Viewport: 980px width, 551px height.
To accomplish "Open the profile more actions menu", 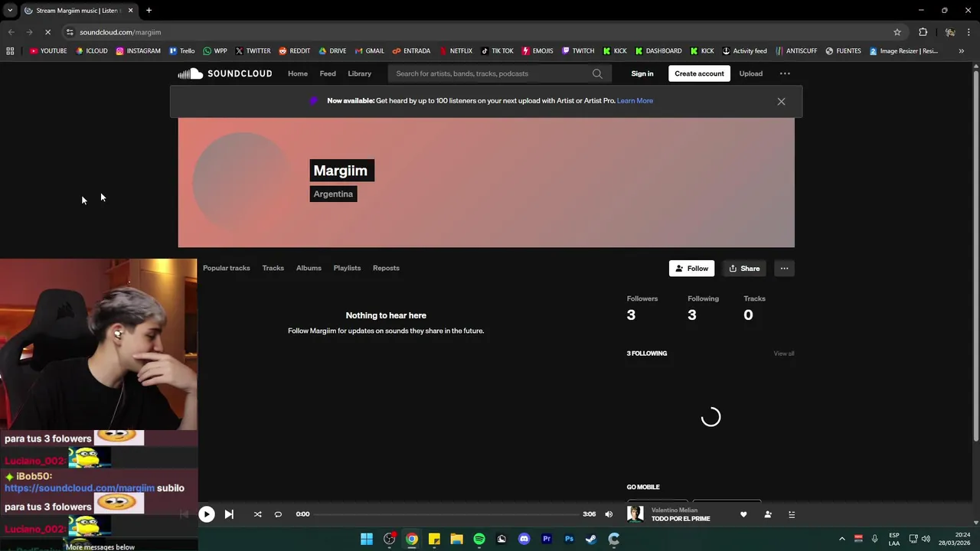I will click(784, 268).
